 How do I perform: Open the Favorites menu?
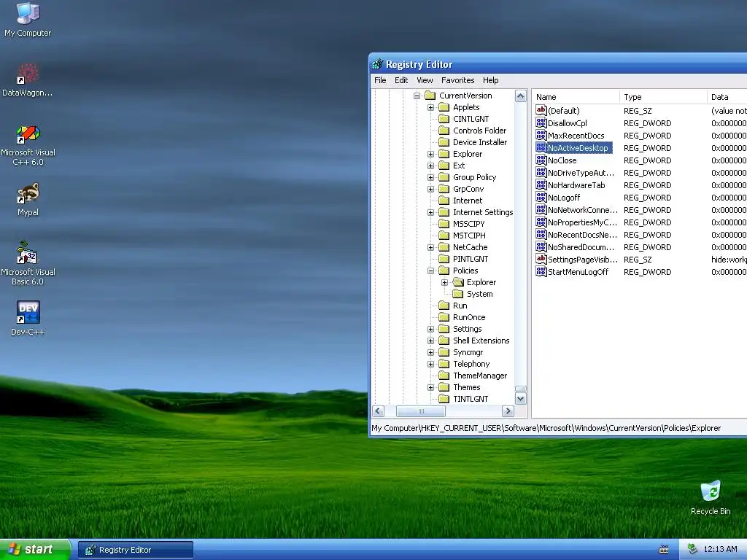(458, 80)
